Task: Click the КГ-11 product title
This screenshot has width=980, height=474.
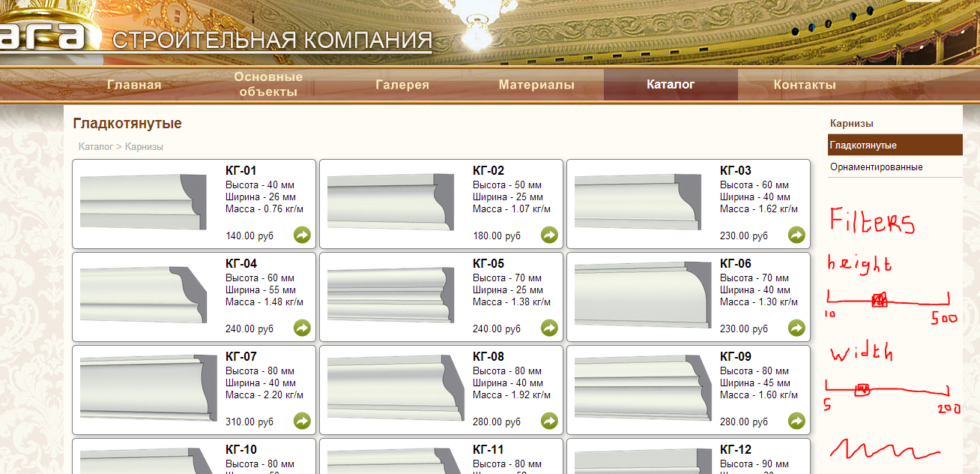Action: click(x=489, y=449)
